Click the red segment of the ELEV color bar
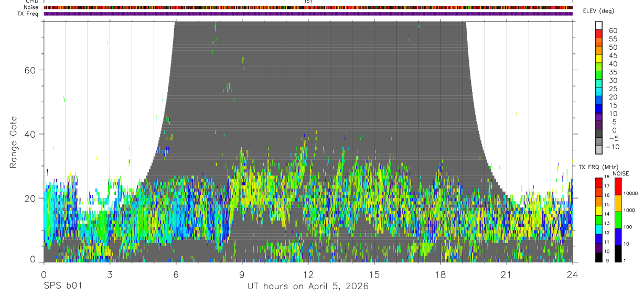The height and width of the screenshot is (297, 644). pos(599,34)
